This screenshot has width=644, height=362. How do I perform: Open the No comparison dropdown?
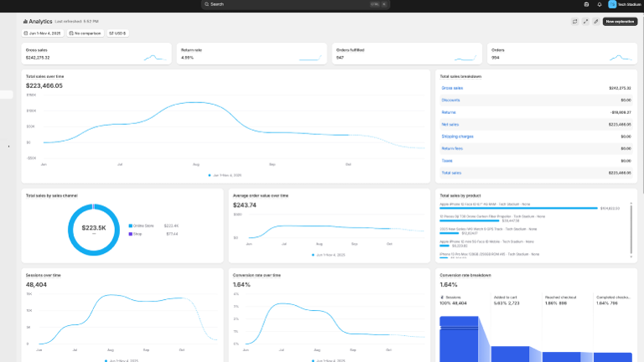click(85, 34)
